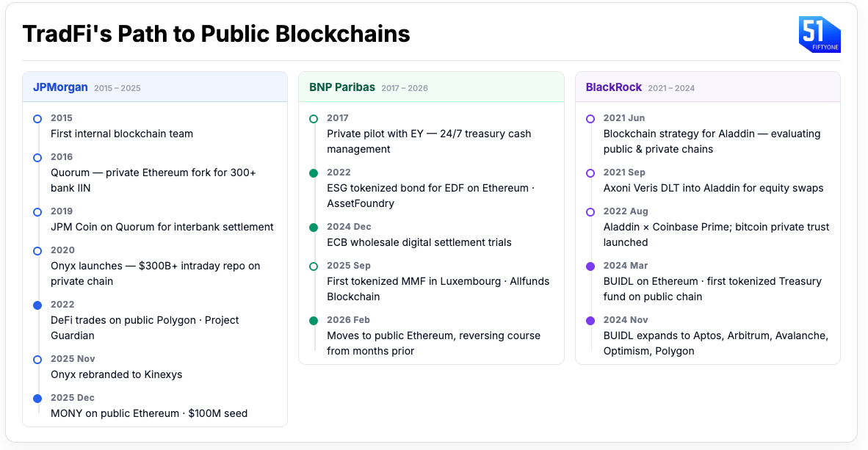The image size is (868, 450).
Task: Click the FiftyOne 51 logo icon
Action: [819, 35]
